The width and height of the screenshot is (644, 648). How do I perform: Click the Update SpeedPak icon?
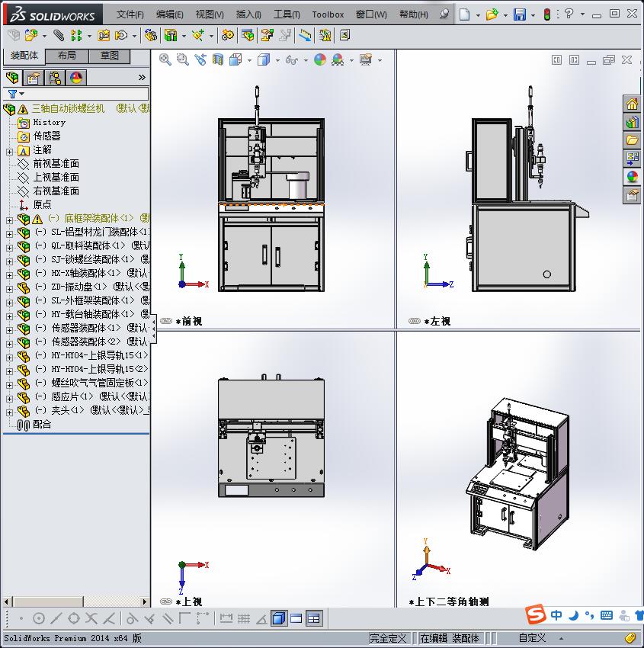(325, 36)
